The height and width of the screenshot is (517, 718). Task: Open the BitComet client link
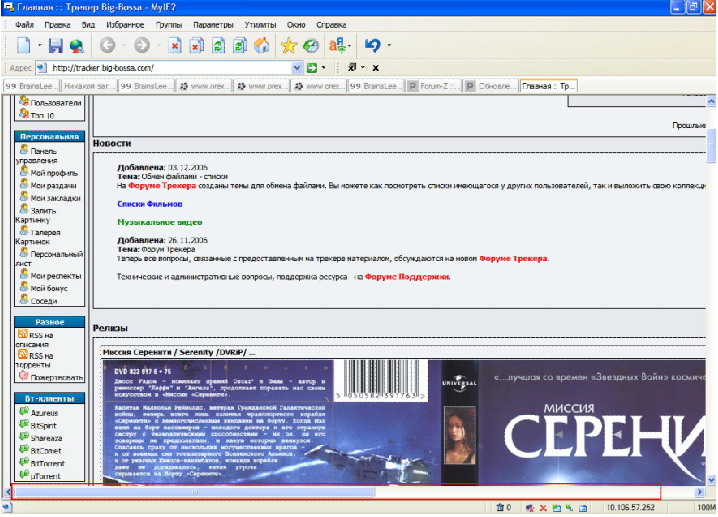tap(46, 451)
